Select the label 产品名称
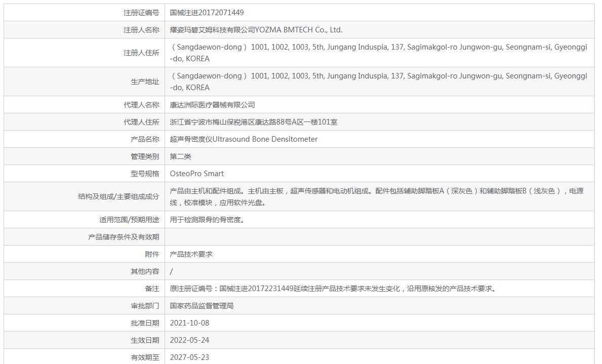The height and width of the screenshot is (364, 602). click(145, 139)
